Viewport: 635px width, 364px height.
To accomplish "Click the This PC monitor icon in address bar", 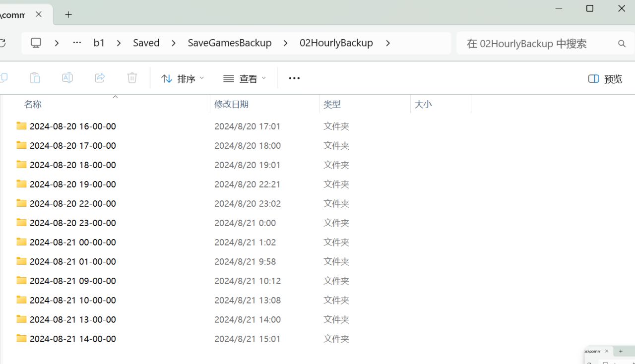I will (36, 43).
